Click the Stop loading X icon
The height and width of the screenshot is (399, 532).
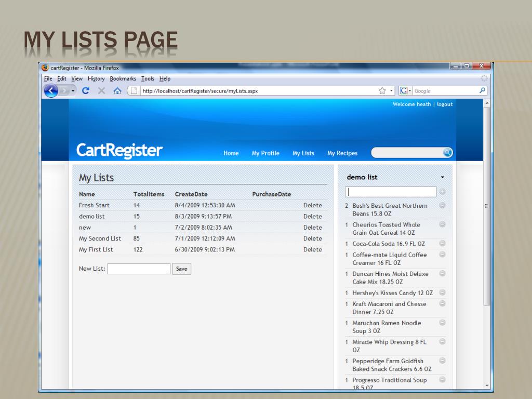point(101,90)
